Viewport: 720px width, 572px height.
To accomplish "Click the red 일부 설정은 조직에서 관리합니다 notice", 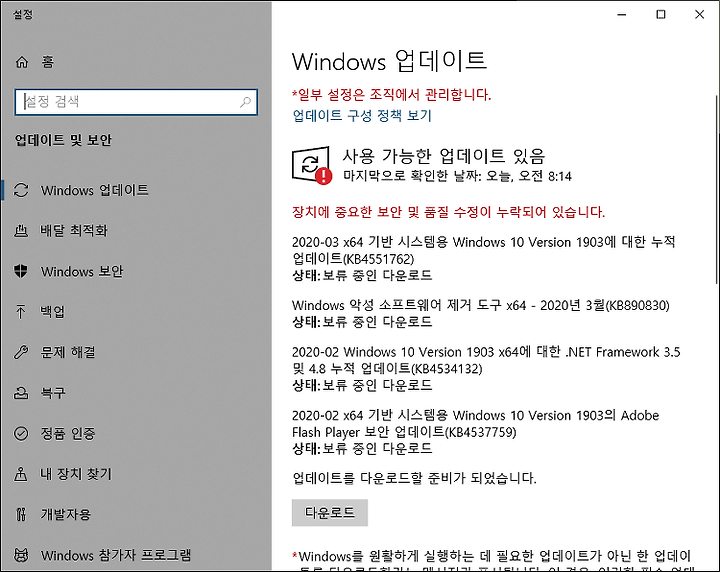I will click(392, 95).
